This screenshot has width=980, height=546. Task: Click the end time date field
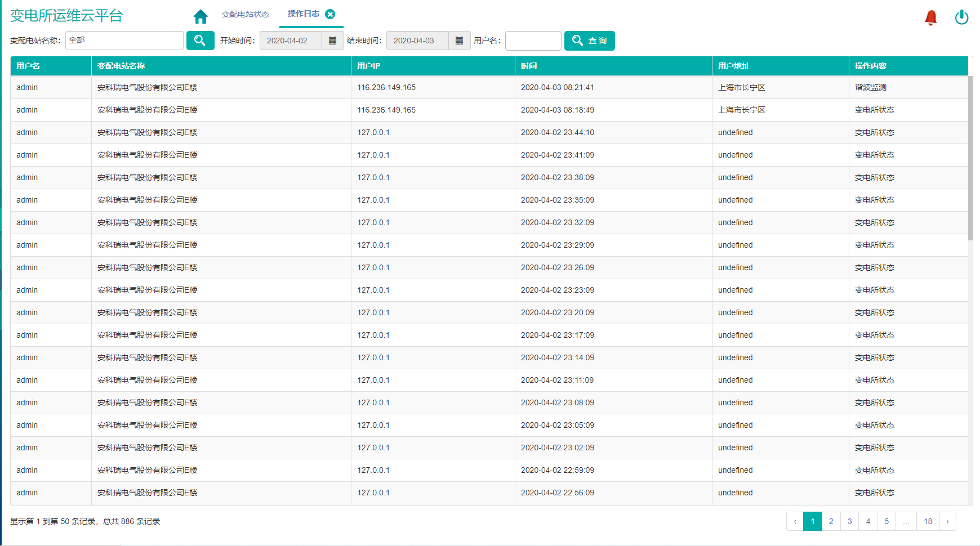[x=417, y=41]
